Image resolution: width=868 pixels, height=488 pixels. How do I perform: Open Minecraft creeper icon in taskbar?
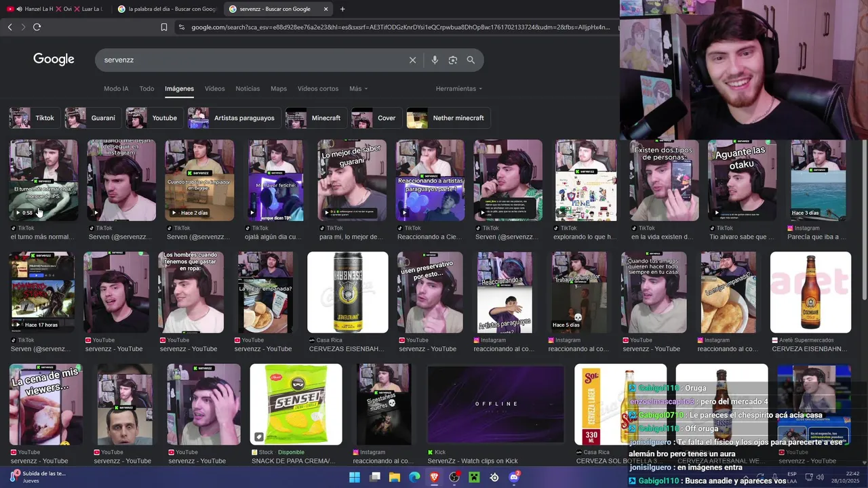click(475, 477)
